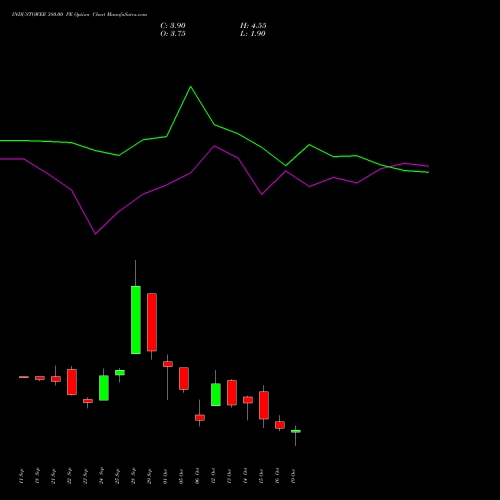This screenshot has width=500, height=500.
Task: Click the last small green candle above 19 Oct
Action: click(x=296, y=431)
